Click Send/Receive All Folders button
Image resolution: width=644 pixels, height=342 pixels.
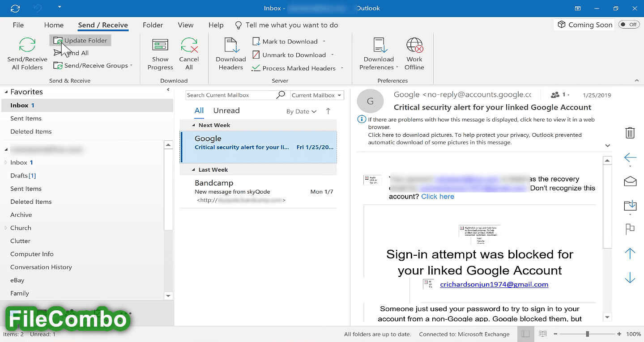coord(27,54)
